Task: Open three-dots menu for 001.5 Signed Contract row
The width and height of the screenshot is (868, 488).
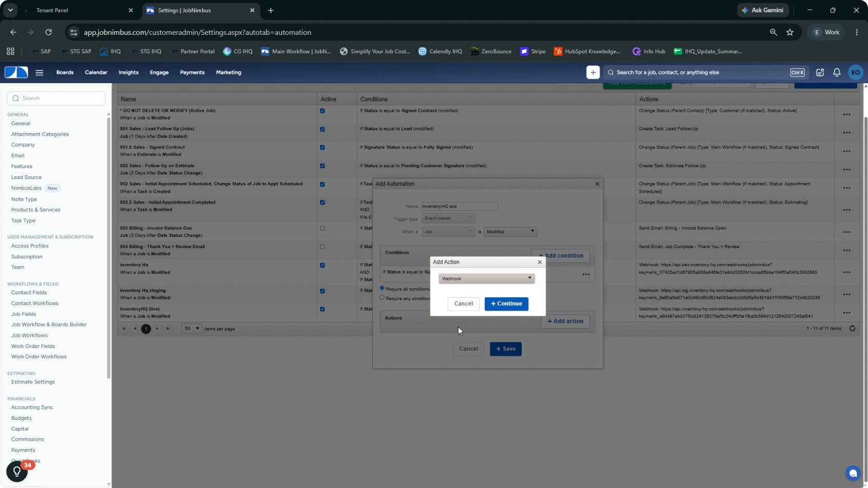Action: 846,151
